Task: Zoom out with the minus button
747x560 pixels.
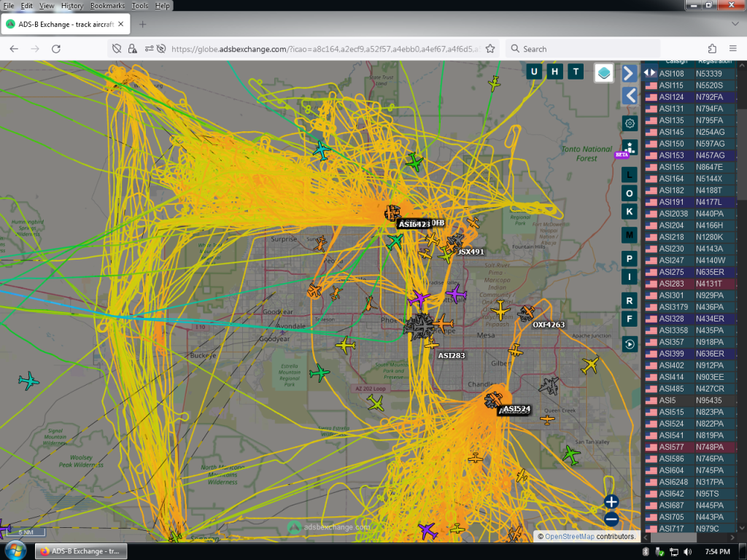Action: (x=611, y=519)
